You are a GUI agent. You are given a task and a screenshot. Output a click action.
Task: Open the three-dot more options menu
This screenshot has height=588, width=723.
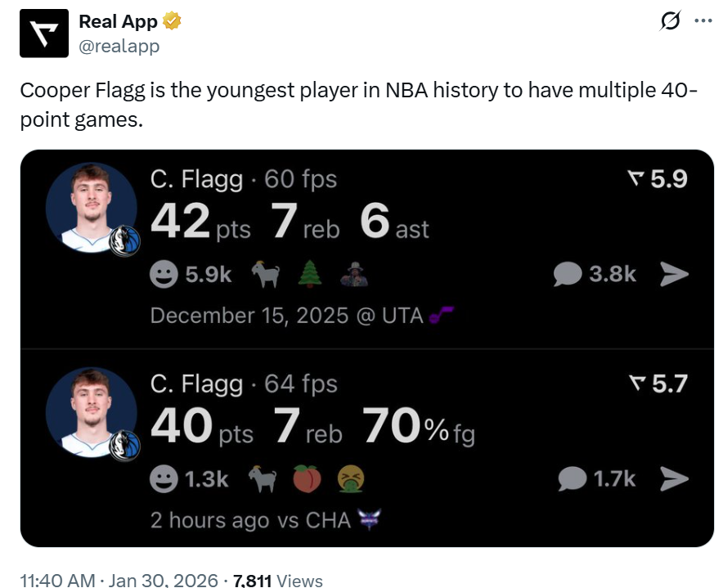pos(703,22)
